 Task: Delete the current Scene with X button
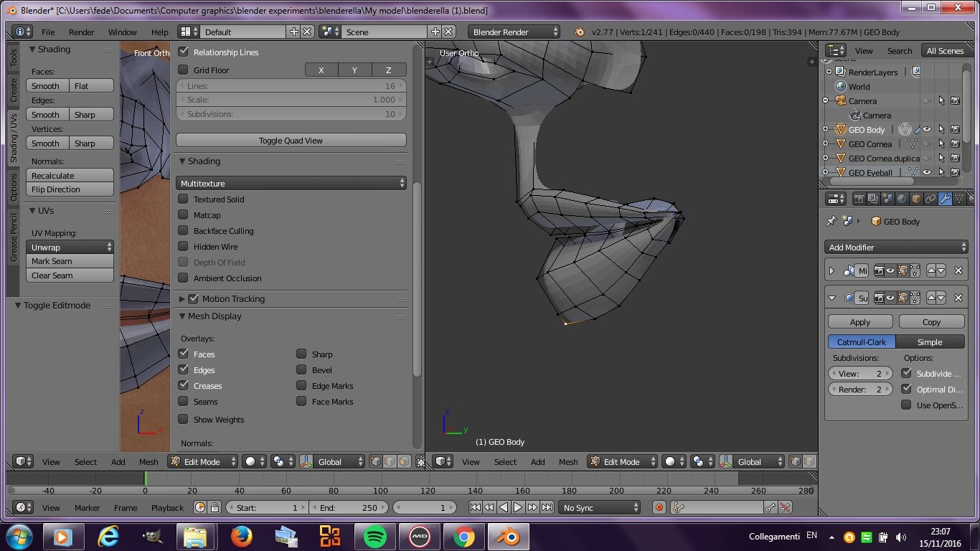(448, 32)
